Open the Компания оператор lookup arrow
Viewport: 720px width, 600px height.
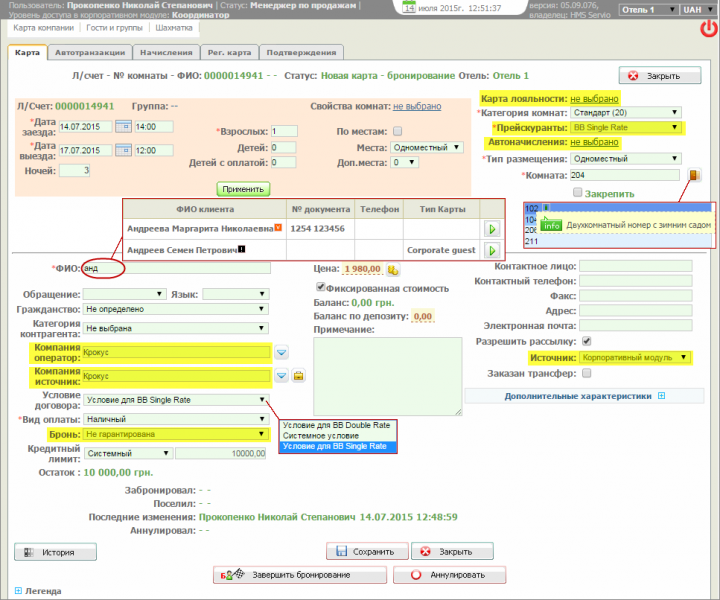pyautogui.click(x=282, y=352)
